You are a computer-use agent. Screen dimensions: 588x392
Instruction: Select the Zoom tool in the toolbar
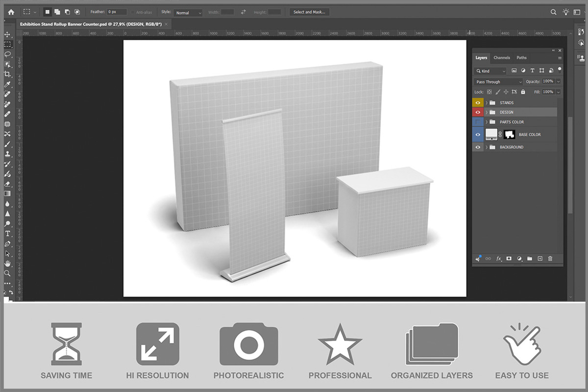tap(7, 273)
